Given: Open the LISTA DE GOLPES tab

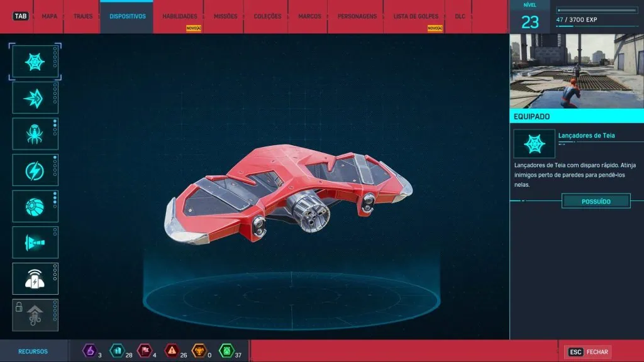Looking at the screenshot, I should click(x=416, y=16).
